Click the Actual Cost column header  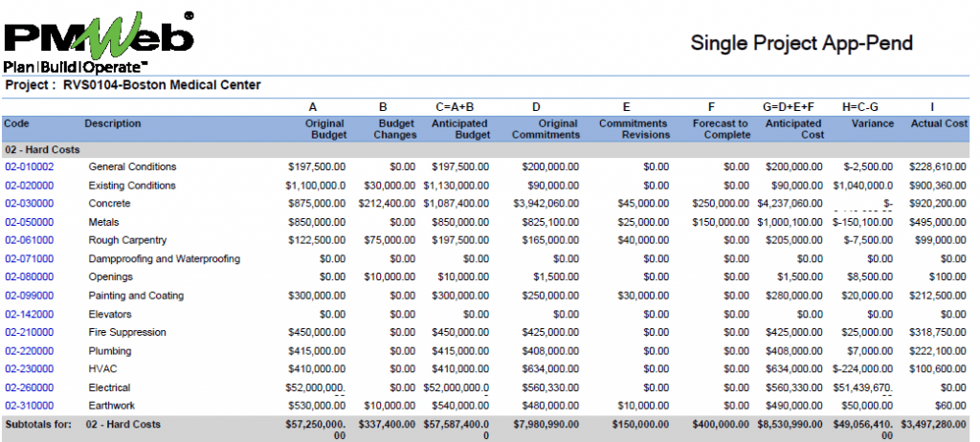[939, 123]
